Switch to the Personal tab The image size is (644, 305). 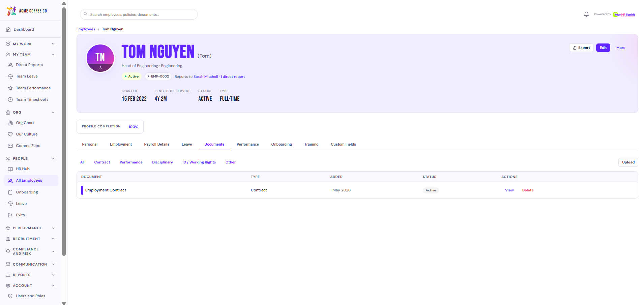(90, 144)
